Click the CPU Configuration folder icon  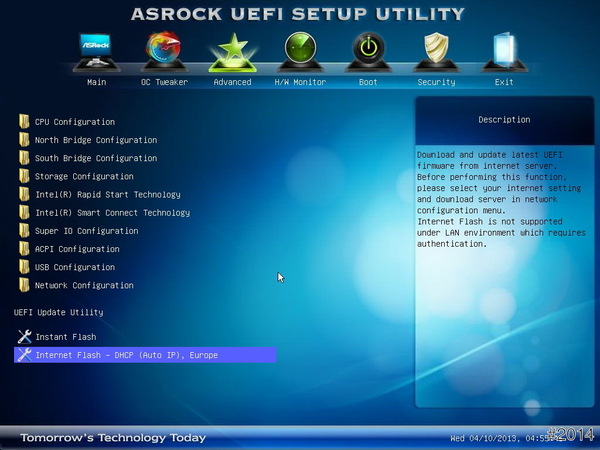tap(24, 121)
